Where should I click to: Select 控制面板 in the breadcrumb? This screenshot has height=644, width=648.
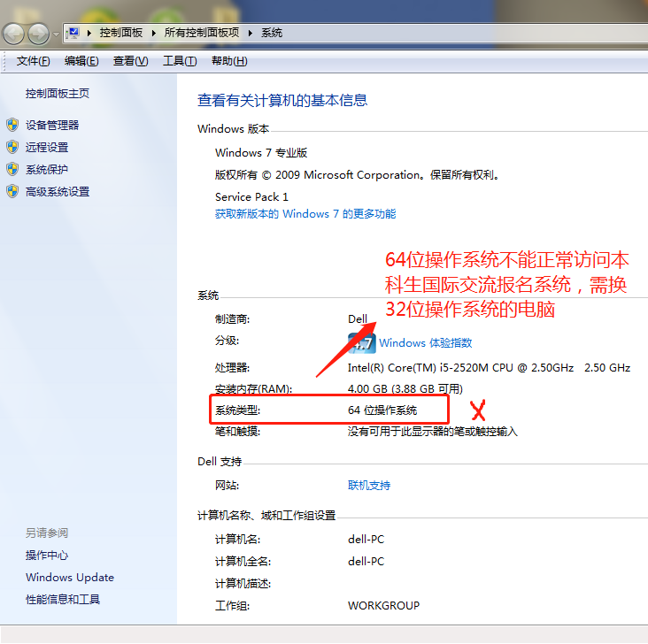tap(120, 33)
